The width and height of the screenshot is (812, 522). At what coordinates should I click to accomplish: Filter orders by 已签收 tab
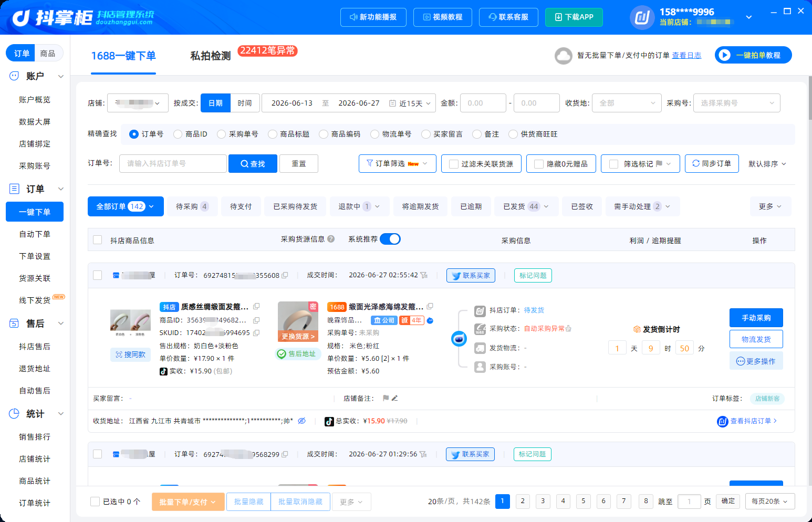[x=582, y=206]
